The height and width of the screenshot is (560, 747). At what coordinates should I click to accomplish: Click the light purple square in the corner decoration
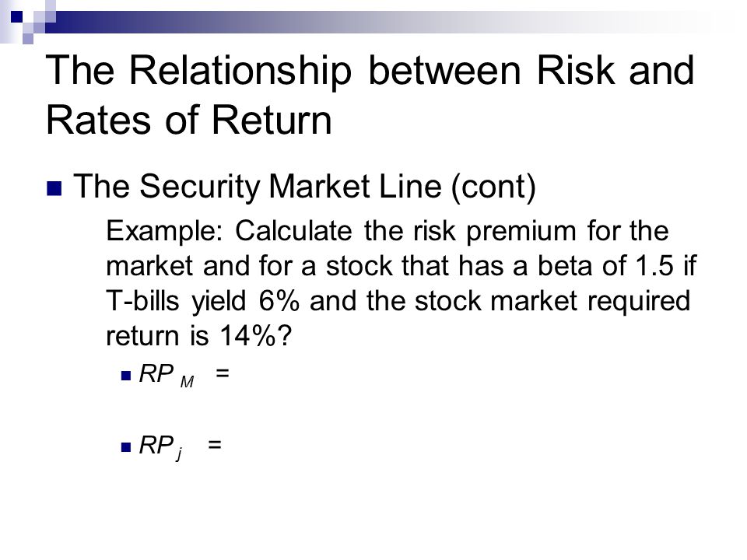28,39
